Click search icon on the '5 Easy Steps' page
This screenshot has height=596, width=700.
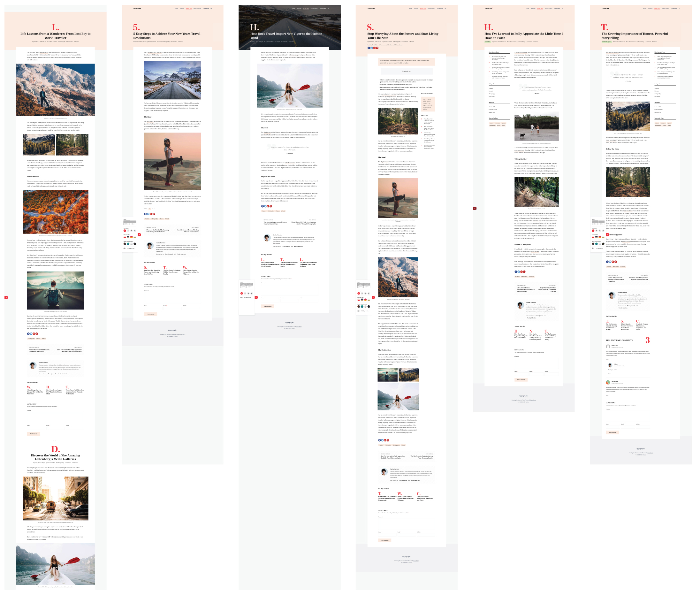pos(211,8)
